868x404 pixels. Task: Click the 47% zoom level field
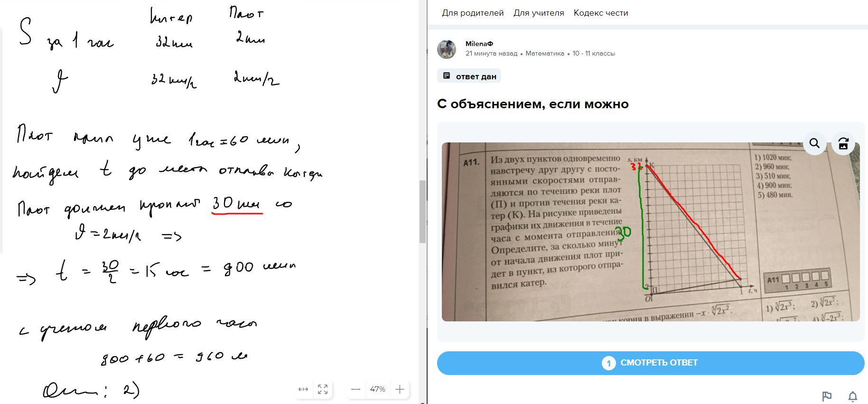(x=377, y=389)
